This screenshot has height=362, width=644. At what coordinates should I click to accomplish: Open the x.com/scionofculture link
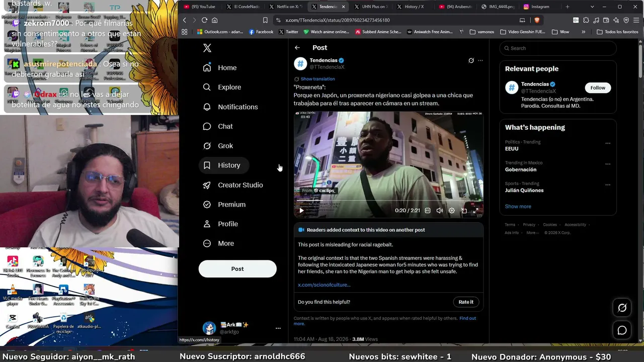(x=324, y=285)
